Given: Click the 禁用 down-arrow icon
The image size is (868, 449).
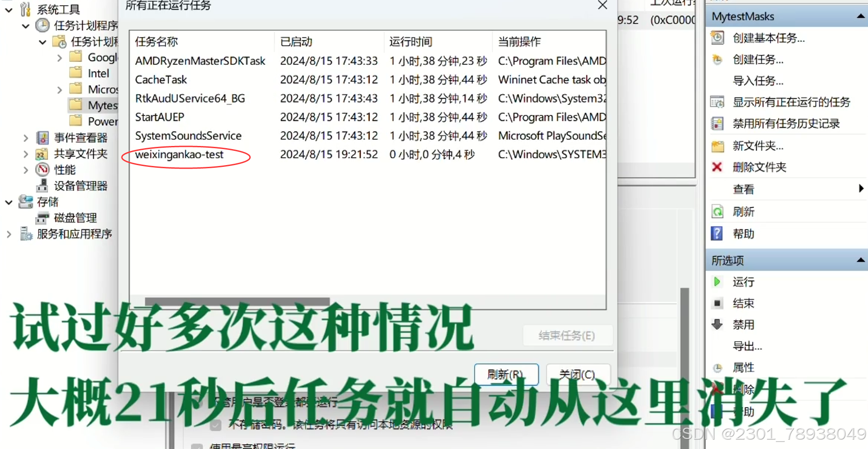Looking at the screenshot, I should pyautogui.click(x=717, y=324).
